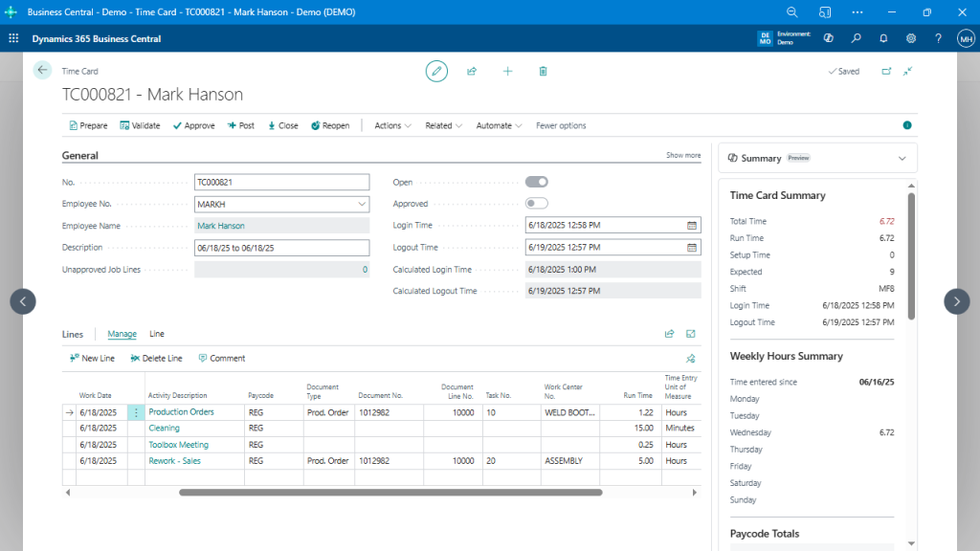
Task: Delete the time card via trash icon
Action: [x=542, y=71]
